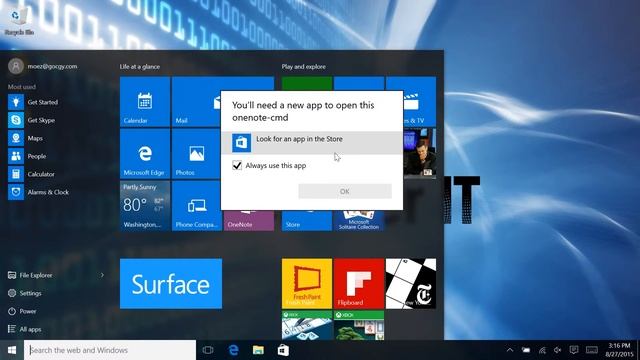
Task: Launch the Microsoft Edge tile
Action: click(x=145, y=154)
